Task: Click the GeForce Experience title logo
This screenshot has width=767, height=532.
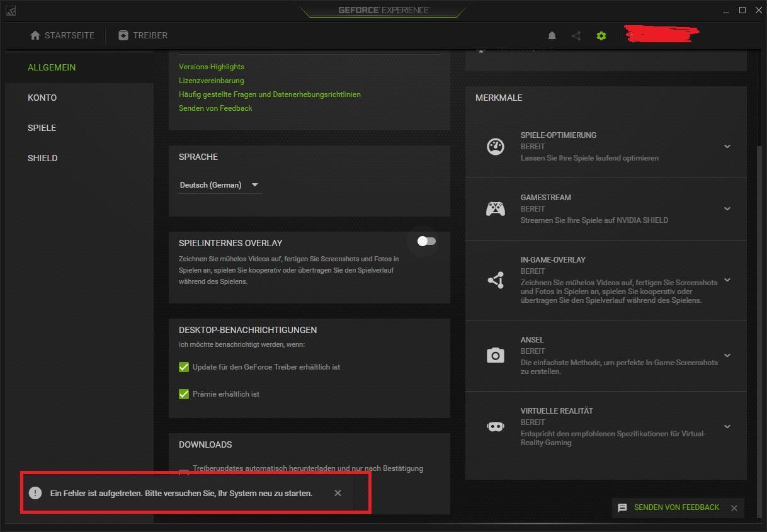Action: [383, 10]
